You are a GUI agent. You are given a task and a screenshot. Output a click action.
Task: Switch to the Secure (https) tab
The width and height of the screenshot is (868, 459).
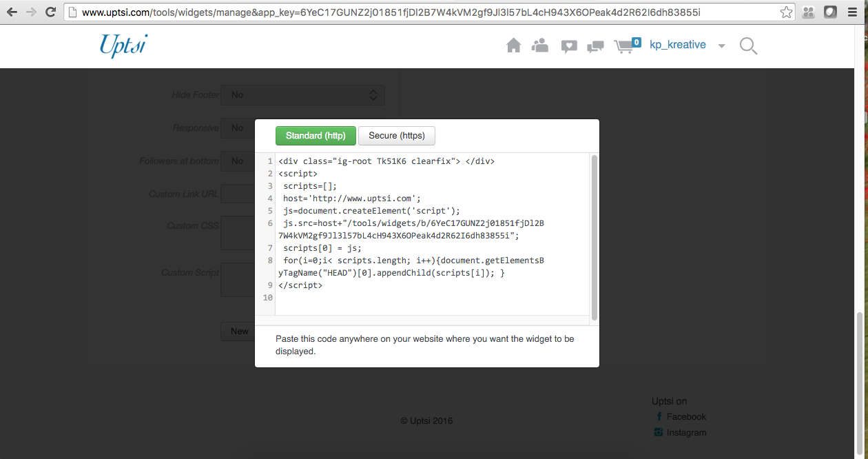click(x=397, y=136)
